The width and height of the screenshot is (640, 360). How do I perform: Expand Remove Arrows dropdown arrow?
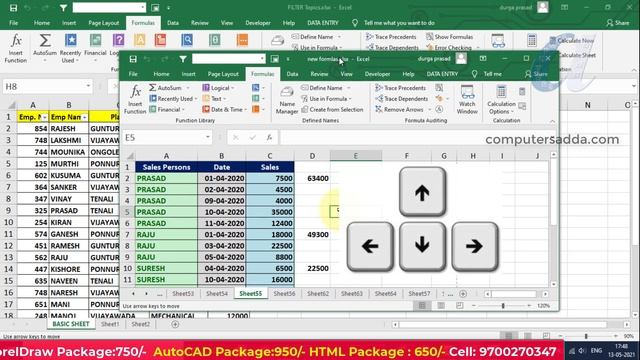(429, 109)
